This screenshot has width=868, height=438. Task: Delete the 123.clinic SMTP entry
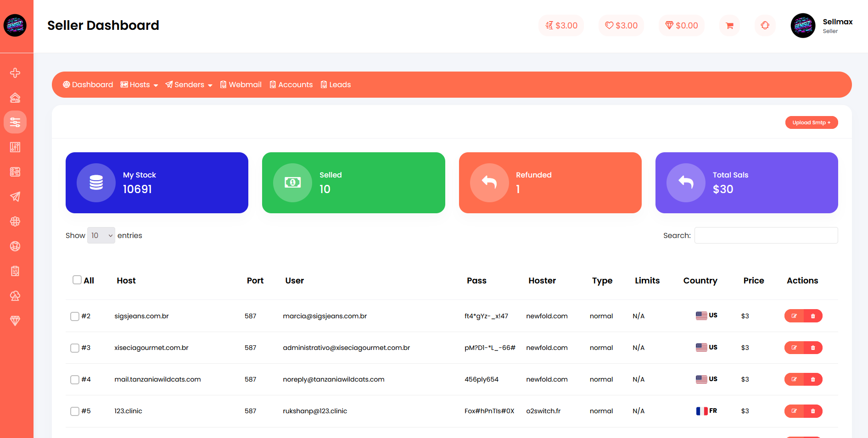coord(813,411)
